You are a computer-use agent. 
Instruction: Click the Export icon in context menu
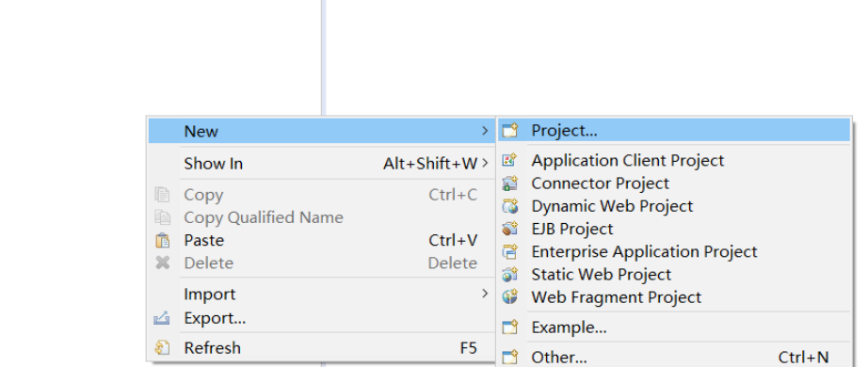[x=162, y=319]
